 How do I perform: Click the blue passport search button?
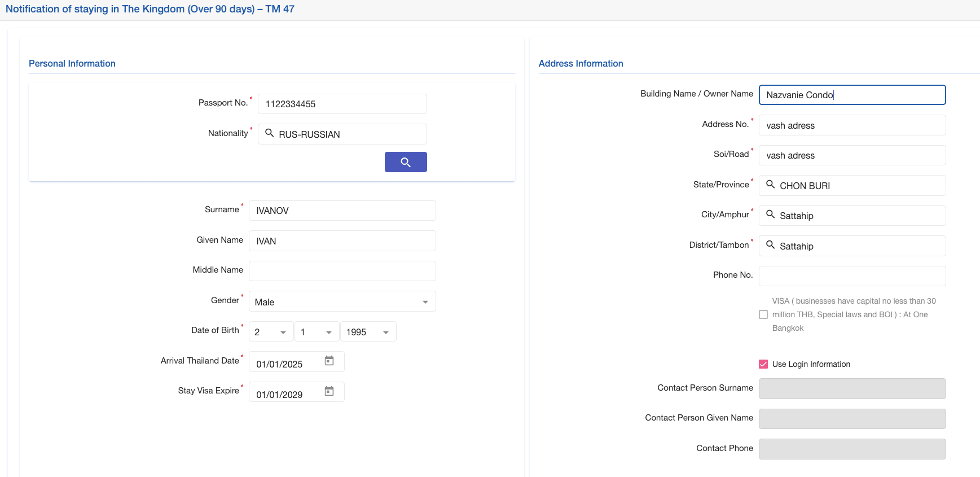coord(405,162)
